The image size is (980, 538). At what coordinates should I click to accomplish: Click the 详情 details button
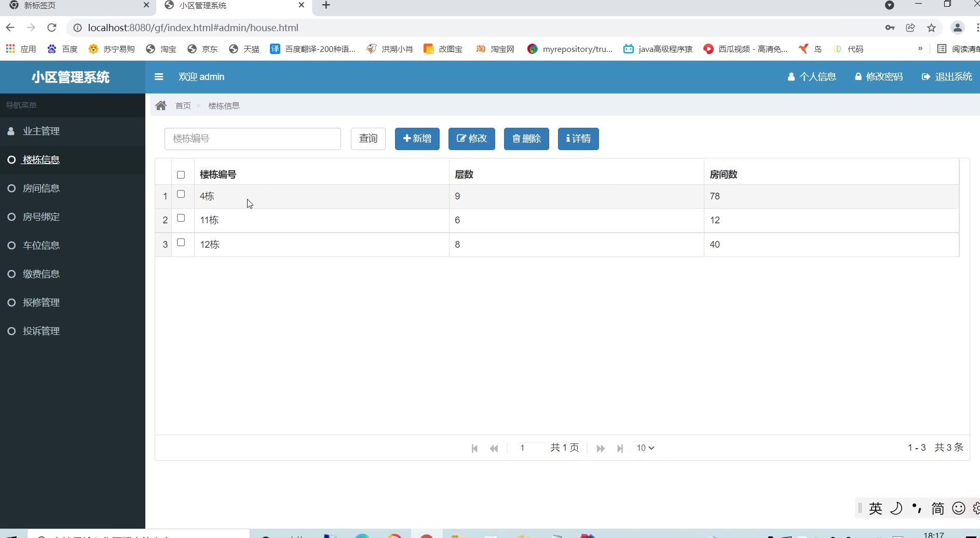[x=578, y=139]
